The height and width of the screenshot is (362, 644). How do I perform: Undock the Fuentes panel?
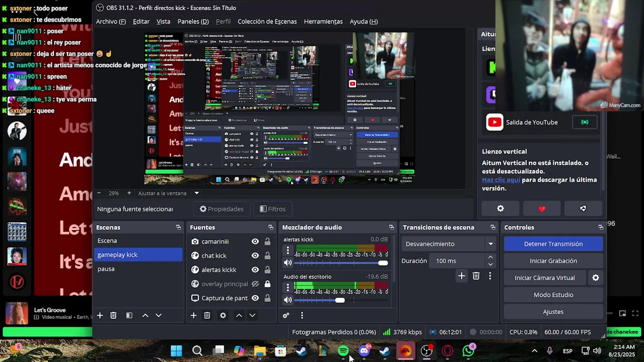(x=271, y=227)
